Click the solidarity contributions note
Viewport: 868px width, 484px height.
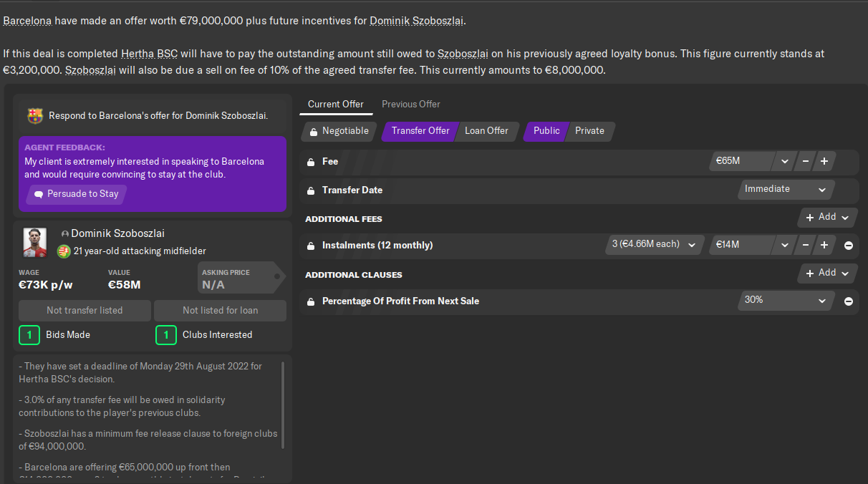pyautogui.click(x=122, y=406)
